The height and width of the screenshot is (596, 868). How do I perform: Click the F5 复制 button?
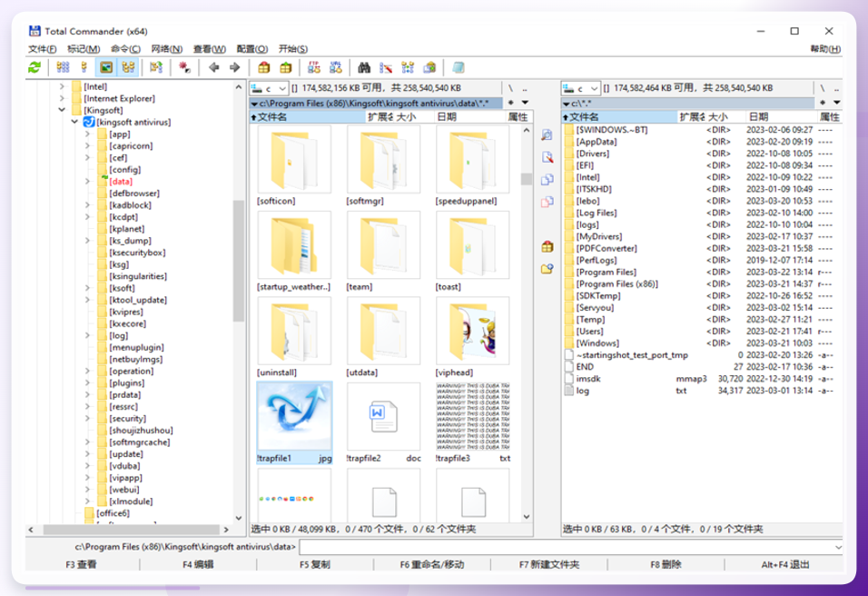click(315, 564)
